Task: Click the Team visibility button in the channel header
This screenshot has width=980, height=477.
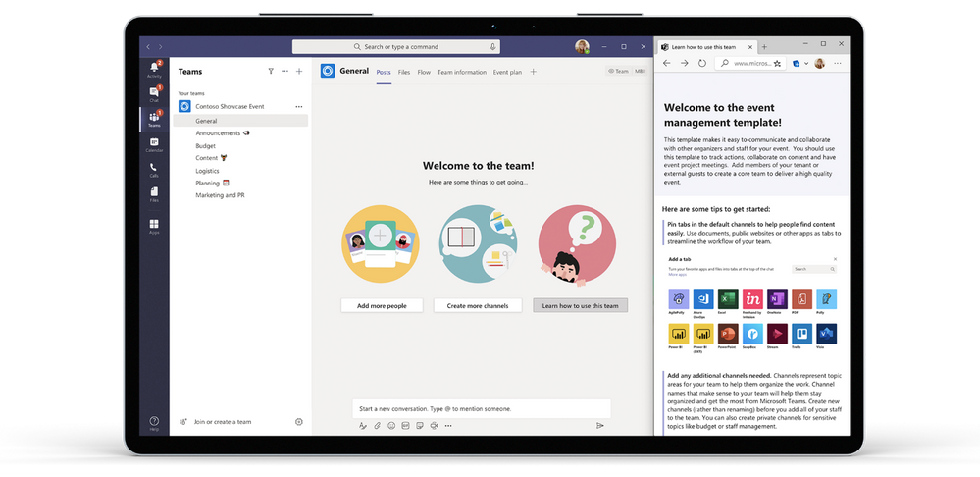Action: click(618, 72)
